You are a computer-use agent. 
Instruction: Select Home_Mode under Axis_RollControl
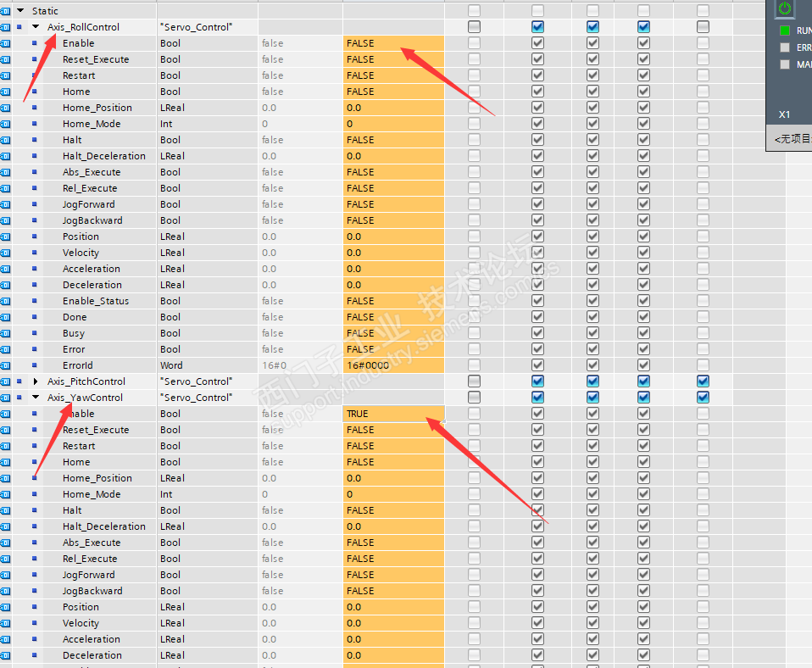coord(92,124)
